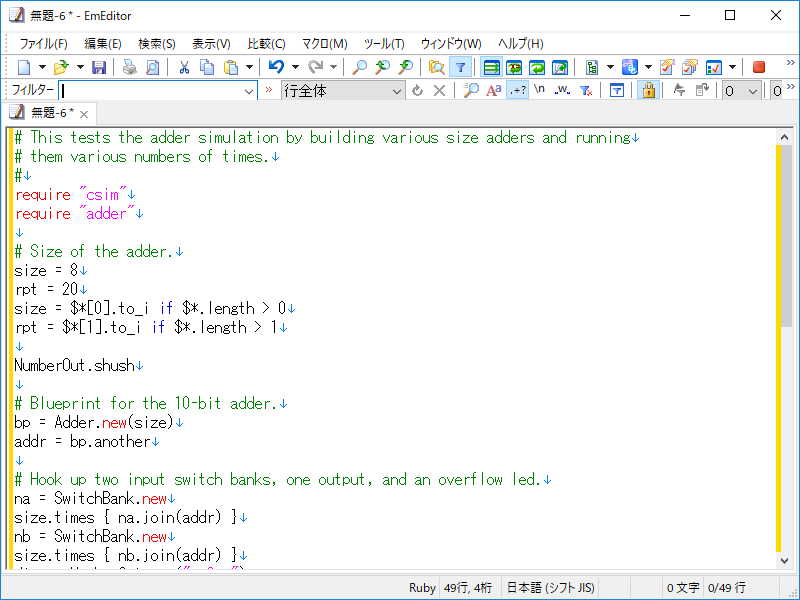Image resolution: width=800 pixels, height=600 pixels.
Task: Click the red Stop macro icon
Action: point(758,66)
